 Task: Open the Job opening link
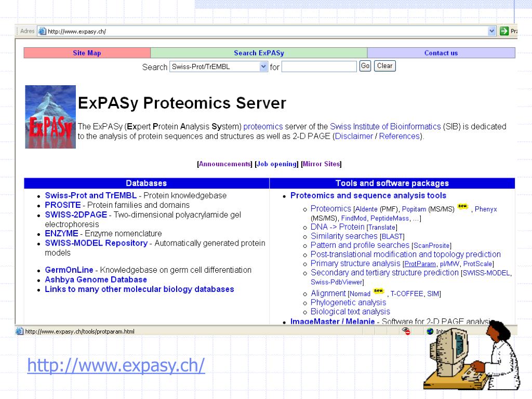[x=276, y=164]
